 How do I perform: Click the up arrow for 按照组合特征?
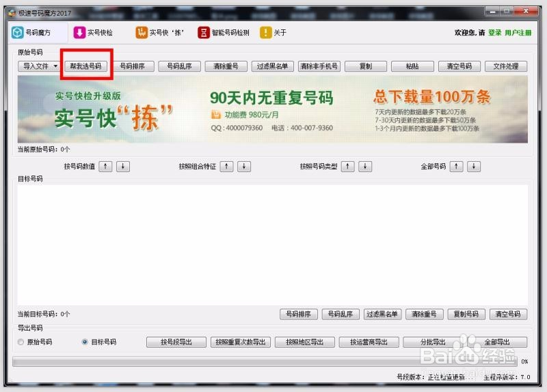click(x=227, y=166)
